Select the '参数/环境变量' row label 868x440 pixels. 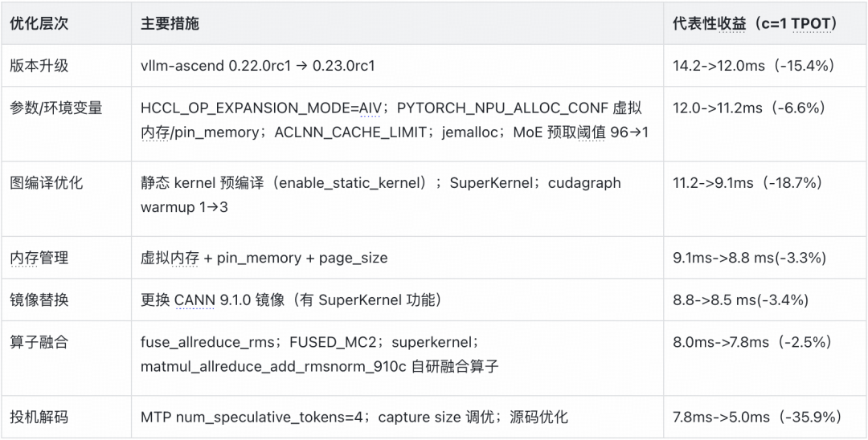tap(56, 108)
